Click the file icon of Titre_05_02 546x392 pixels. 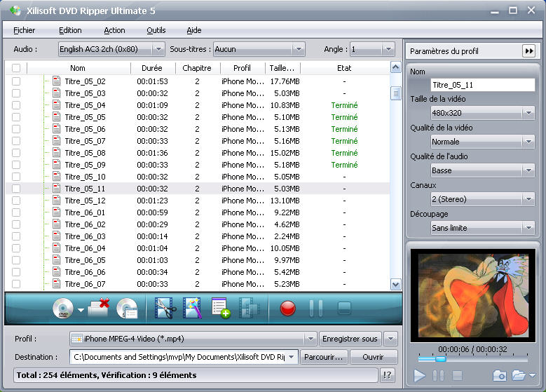click(x=56, y=81)
